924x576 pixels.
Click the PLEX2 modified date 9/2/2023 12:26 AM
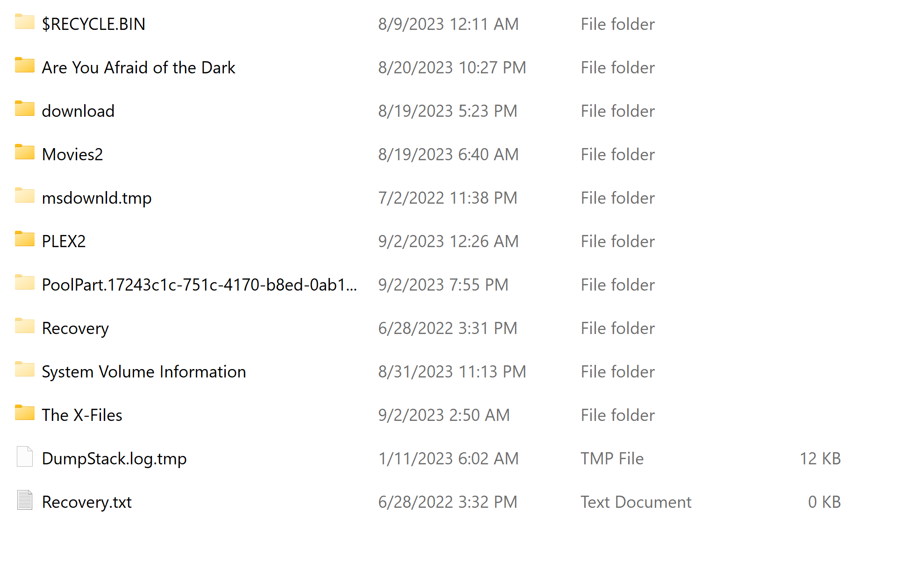pos(448,242)
